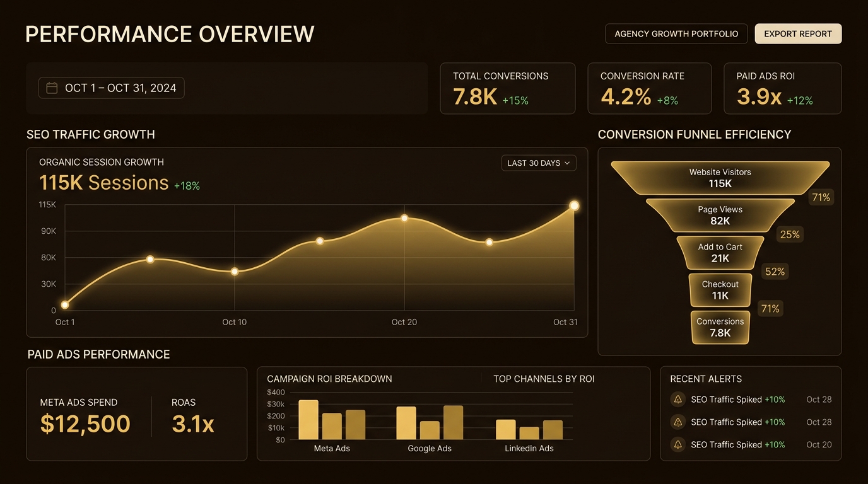Click the Conversions funnel stage
Viewport: 868px width, 484px height.
(720, 327)
